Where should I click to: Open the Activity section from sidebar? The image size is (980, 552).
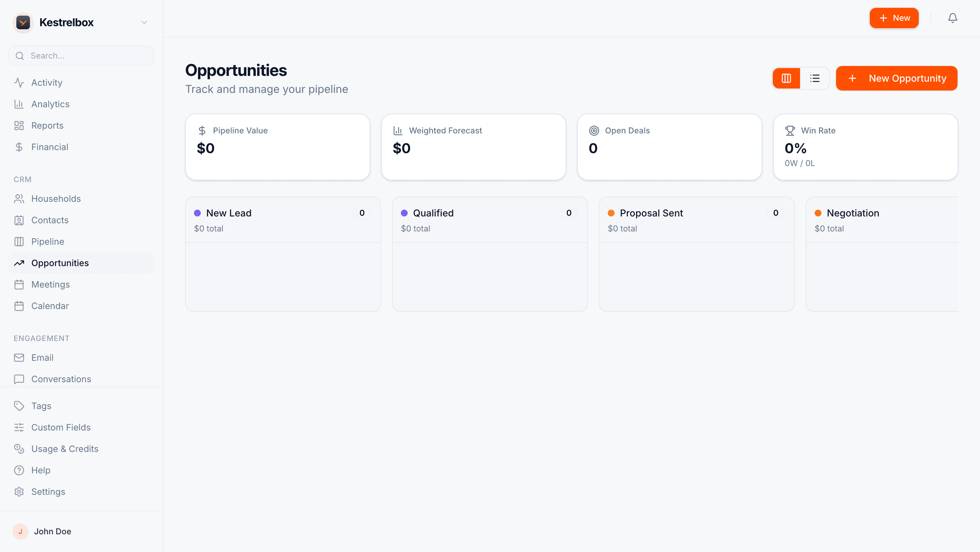(46, 83)
